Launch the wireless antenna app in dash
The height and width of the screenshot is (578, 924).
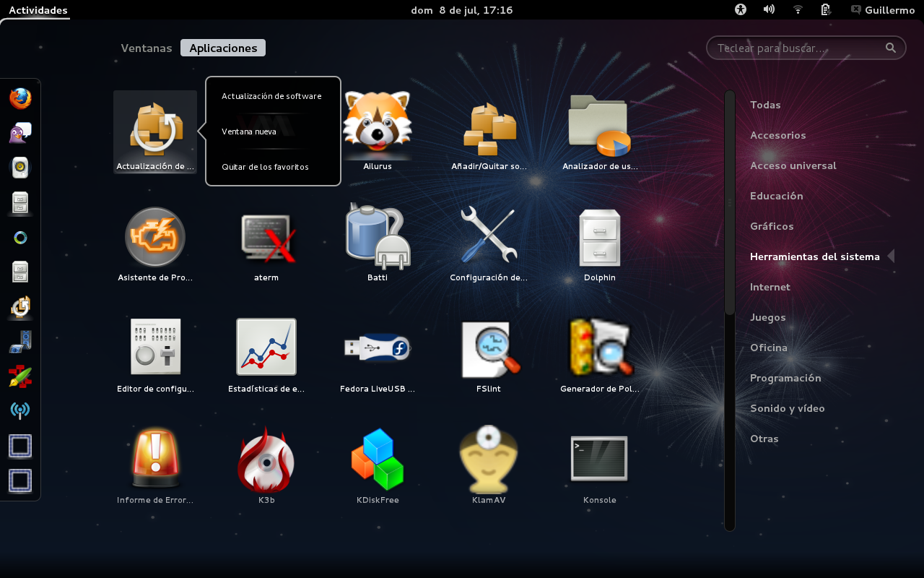(20, 411)
